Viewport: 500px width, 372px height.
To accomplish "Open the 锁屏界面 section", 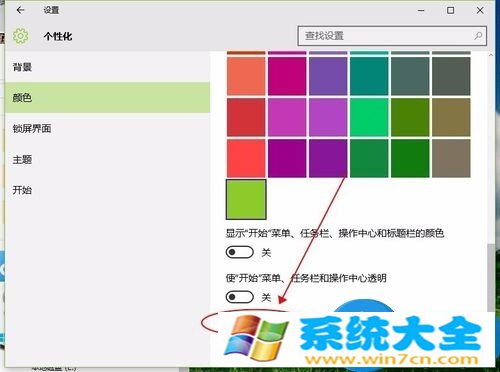I will coord(107,128).
